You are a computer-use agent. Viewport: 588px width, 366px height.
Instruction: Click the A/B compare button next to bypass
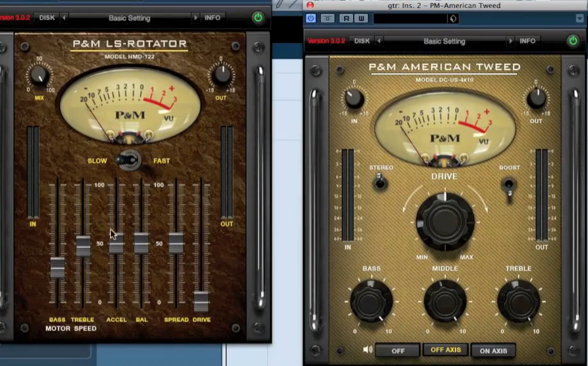tap(328, 18)
